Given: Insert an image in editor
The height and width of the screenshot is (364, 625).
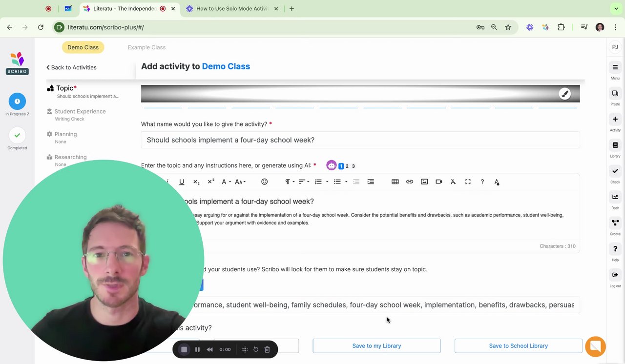Looking at the screenshot, I should [x=424, y=182].
